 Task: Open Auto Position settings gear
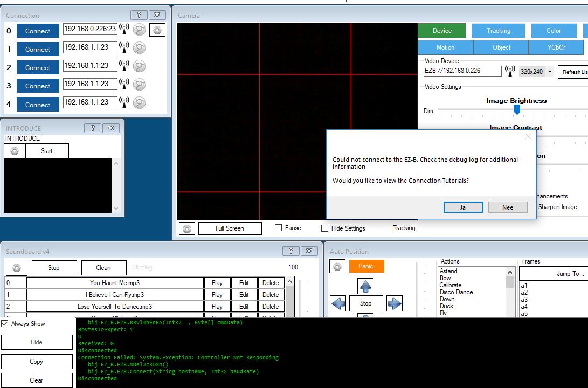point(337,267)
